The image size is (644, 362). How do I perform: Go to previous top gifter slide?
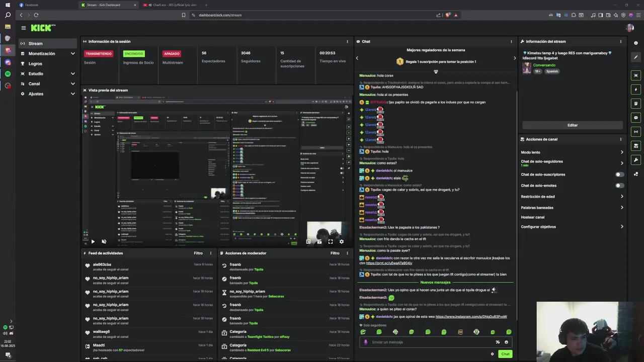tap(357, 58)
